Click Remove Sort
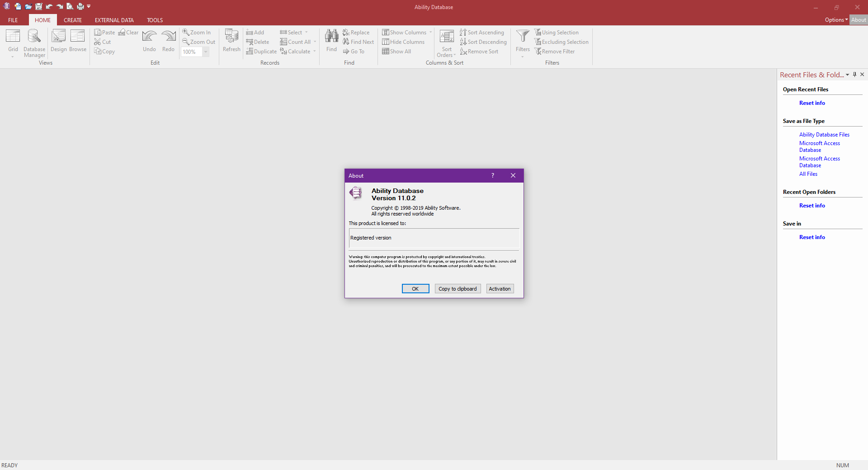The width and height of the screenshot is (868, 470). (479, 52)
